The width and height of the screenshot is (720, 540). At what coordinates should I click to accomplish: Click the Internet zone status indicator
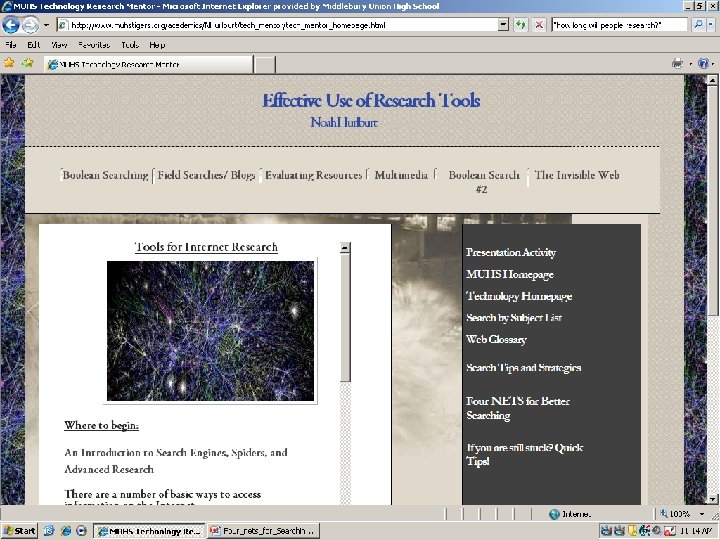(571, 514)
